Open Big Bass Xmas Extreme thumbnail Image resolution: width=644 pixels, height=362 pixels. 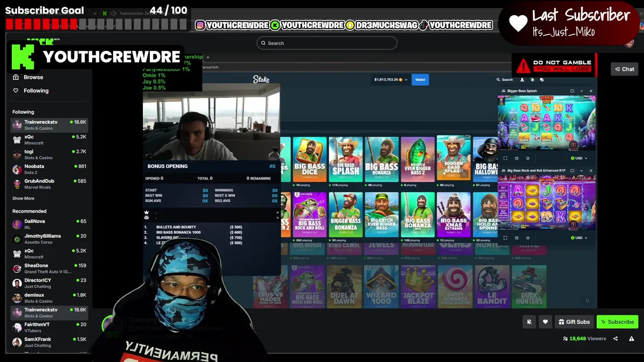pyautogui.click(x=454, y=215)
